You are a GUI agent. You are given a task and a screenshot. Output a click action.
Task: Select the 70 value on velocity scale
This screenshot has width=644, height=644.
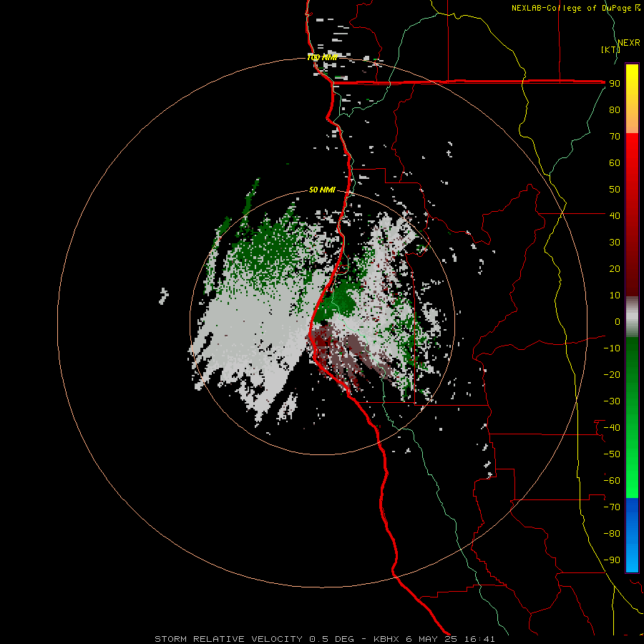pos(615,137)
